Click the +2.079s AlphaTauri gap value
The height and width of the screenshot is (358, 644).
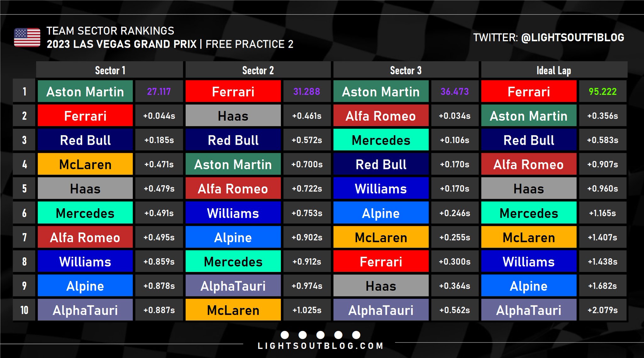[602, 310]
